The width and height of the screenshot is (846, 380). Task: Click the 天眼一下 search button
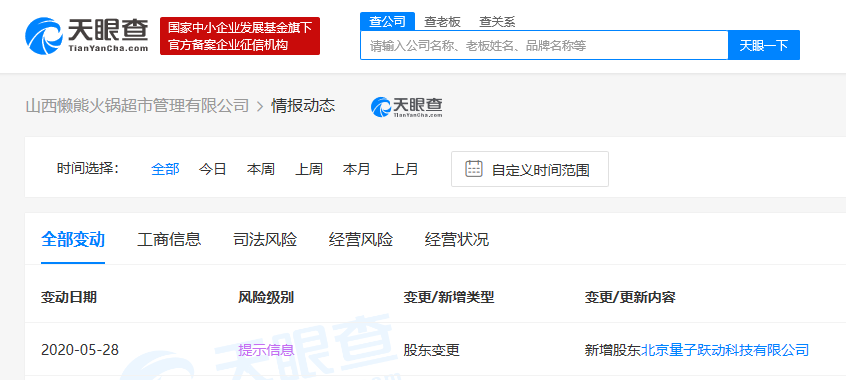coord(764,45)
